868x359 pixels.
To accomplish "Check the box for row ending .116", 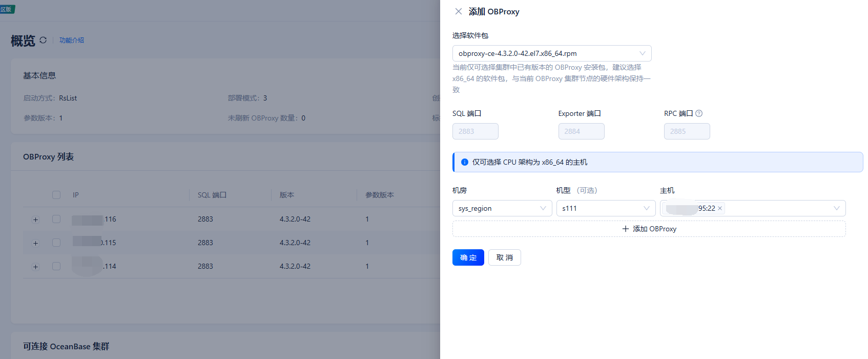I will tap(56, 219).
